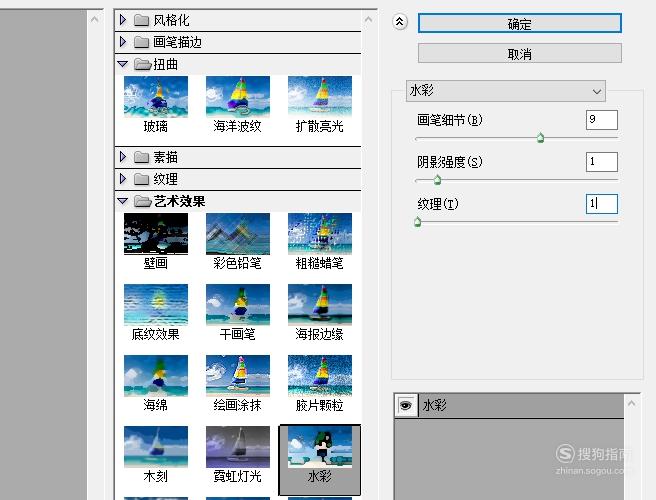Select the 木刻 cutout filter thumbnail
This screenshot has width=656, height=500.
(x=156, y=447)
